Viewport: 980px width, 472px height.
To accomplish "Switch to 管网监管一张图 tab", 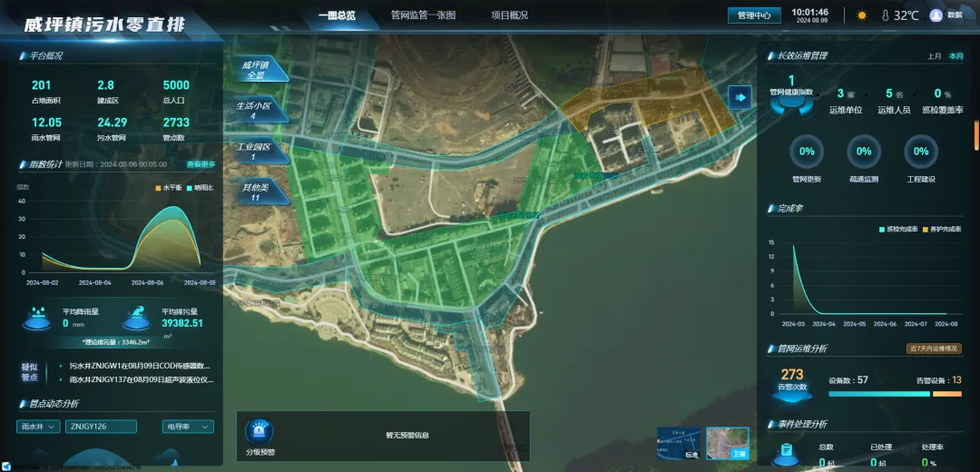I will (423, 15).
